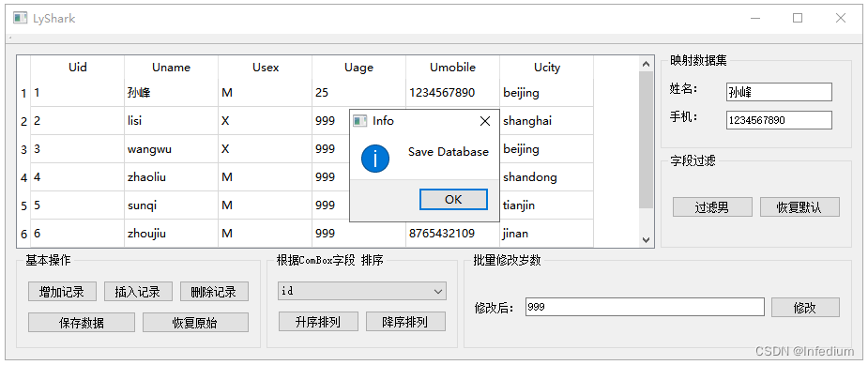
Task: Click the LyShark window title icon
Action: tap(20, 18)
